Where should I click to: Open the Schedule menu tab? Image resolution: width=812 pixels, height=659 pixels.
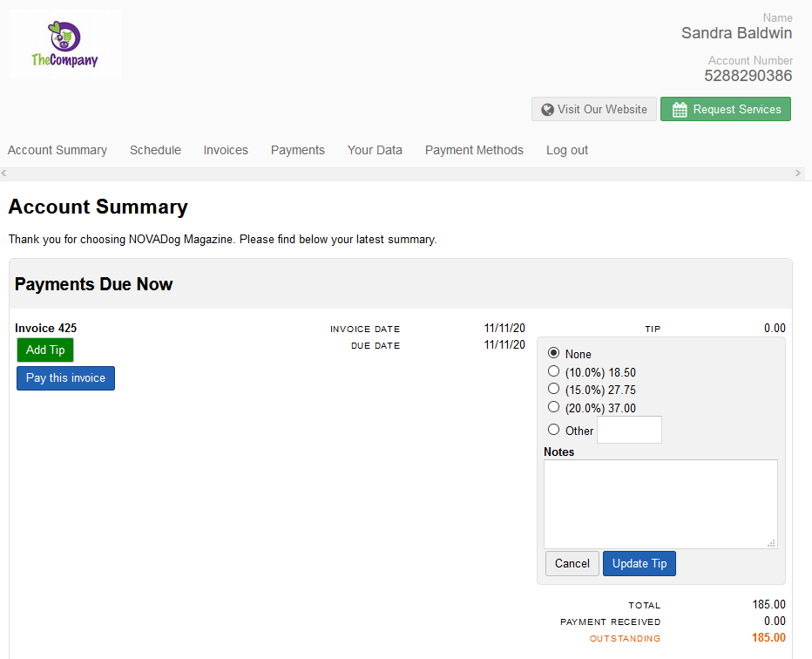tap(155, 150)
